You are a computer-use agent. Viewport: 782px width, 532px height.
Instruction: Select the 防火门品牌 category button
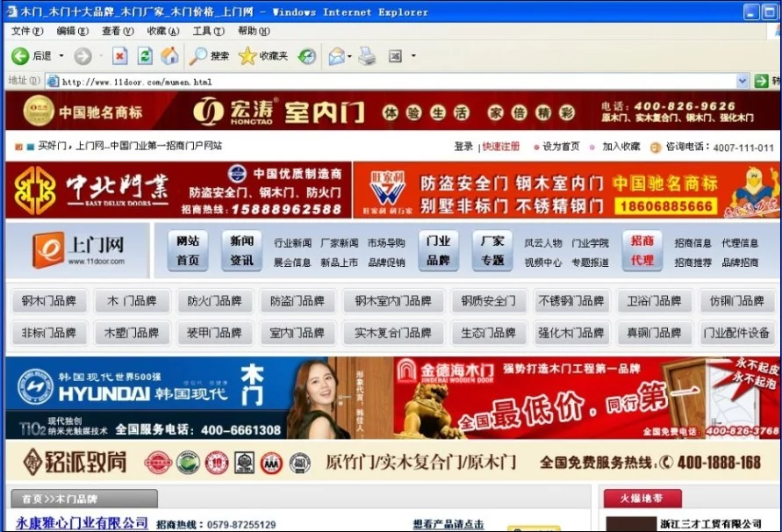point(214,301)
